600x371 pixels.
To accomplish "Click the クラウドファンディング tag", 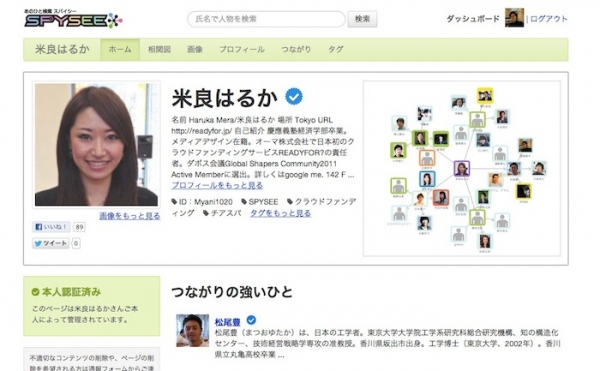I will click(321, 202).
